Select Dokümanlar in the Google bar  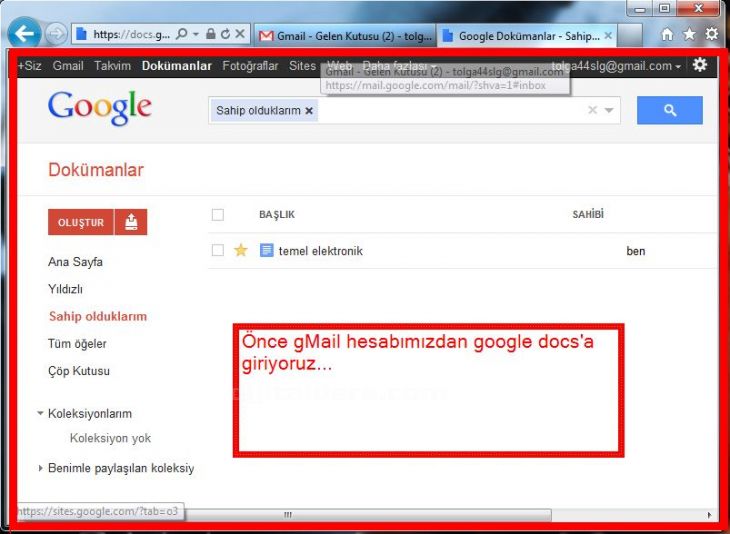(176, 66)
